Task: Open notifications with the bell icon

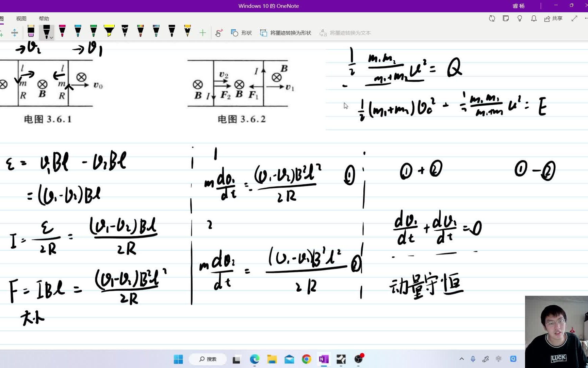Action: [x=534, y=19]
